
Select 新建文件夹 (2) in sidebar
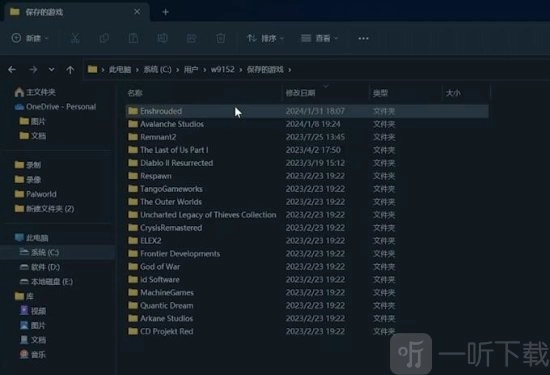[x=44, y=209]
